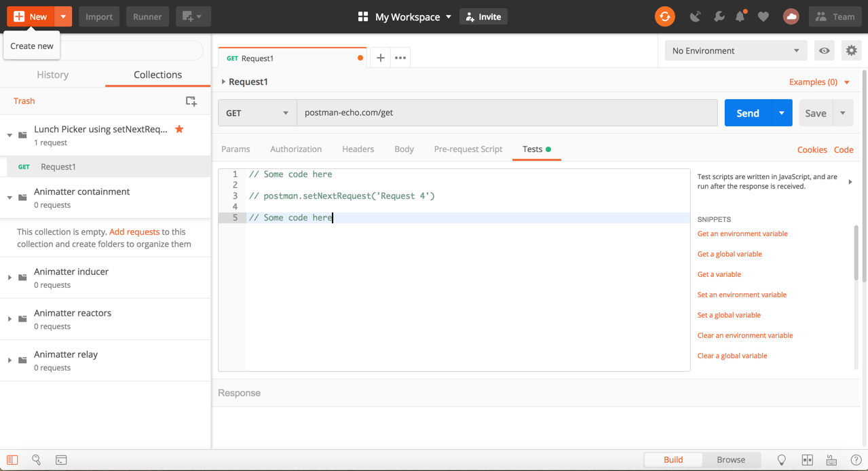Viewport: 868px width, 471px height.
Task: Open the Send dropdown arrow
Action: pyautogui.click(x=782, y=113)
